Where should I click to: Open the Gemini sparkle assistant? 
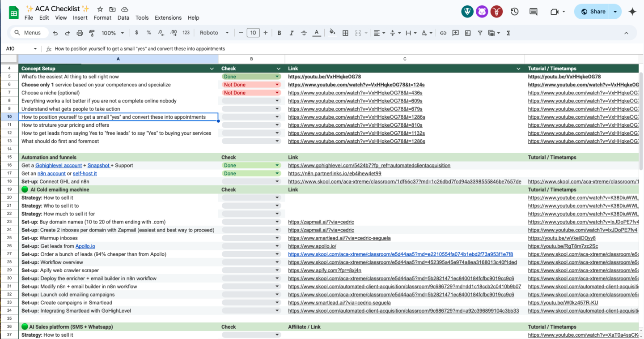tap(632, 12)
